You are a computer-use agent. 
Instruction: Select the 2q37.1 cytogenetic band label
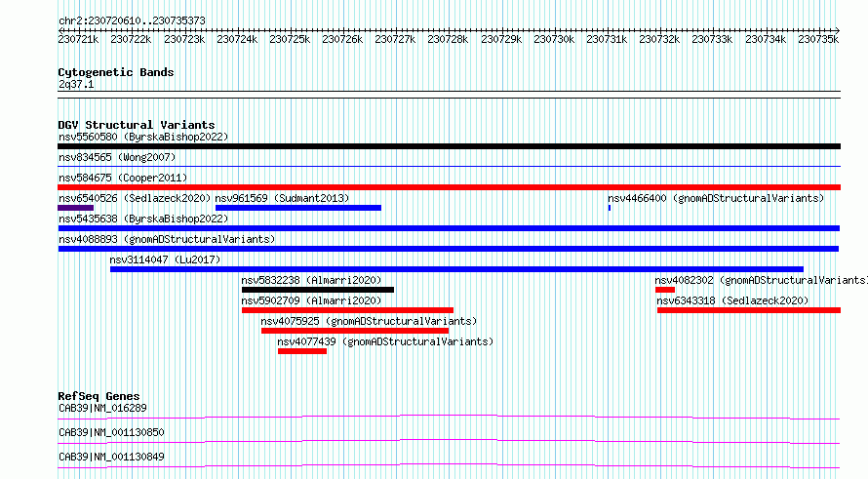click(x=76, y=84)
